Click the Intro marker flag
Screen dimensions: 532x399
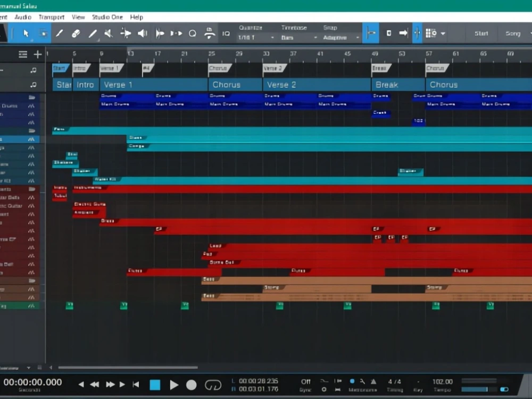pyautogui.click(x=81, y=68)
